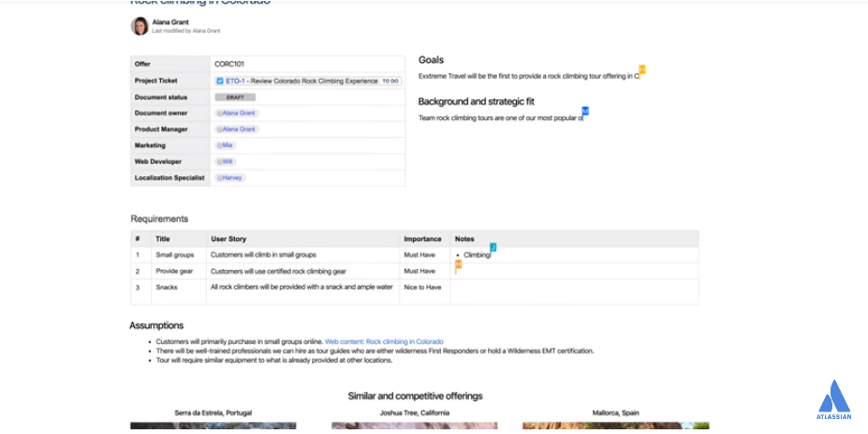Click the yellow collaborator cursor flag in Goals

[x=642, y=69]
